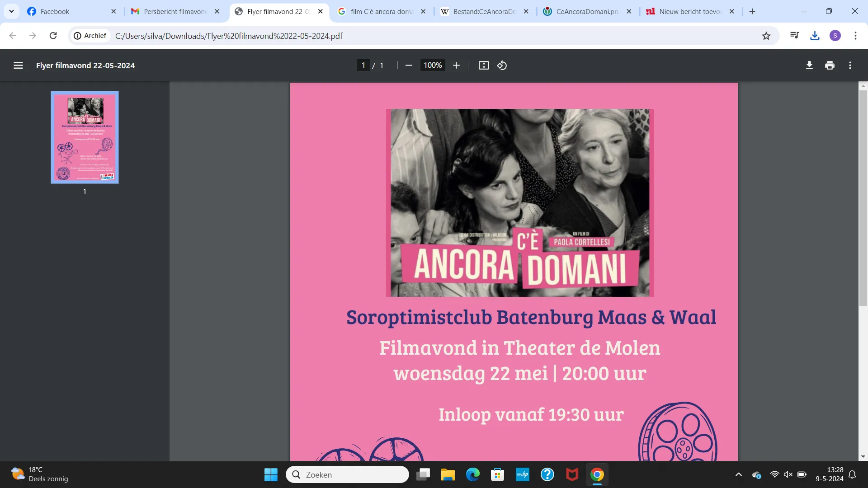
Task: Click the C'è Ancora Domani film poster
Action: [520, 203]
